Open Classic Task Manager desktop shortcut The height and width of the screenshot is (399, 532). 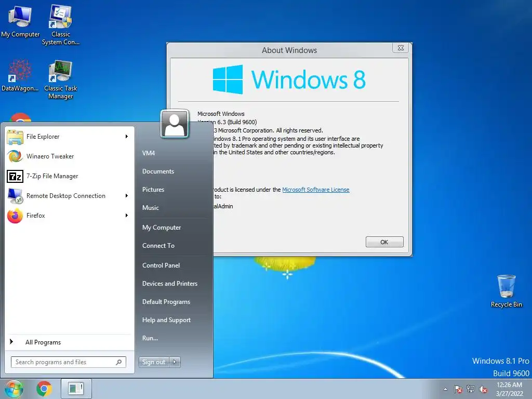point(60,79)
